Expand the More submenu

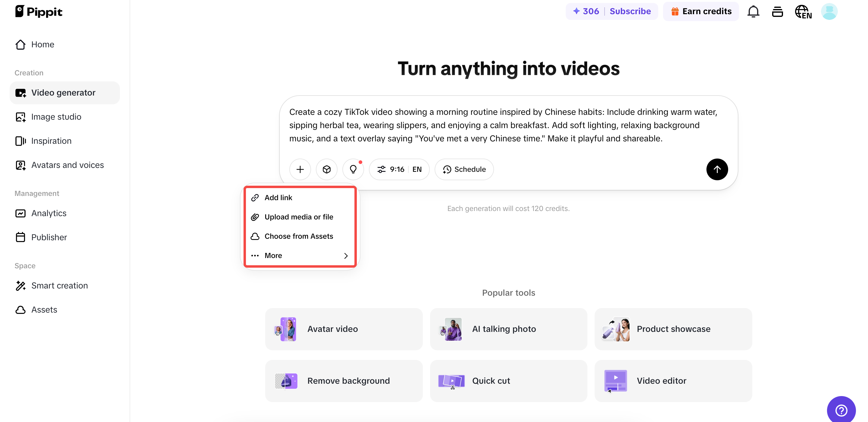tap(300, 256)
